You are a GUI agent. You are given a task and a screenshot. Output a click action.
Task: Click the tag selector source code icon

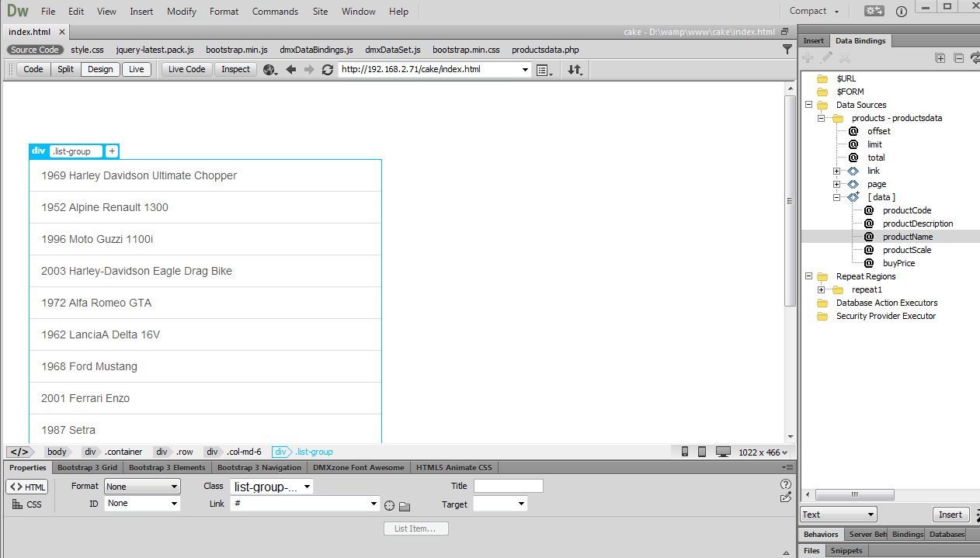coord(19,452)
